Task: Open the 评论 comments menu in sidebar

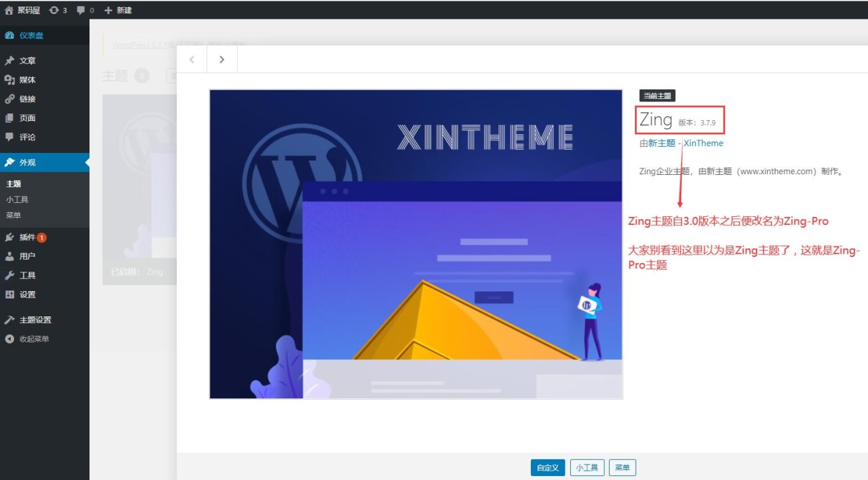Action: pos(45,137)
